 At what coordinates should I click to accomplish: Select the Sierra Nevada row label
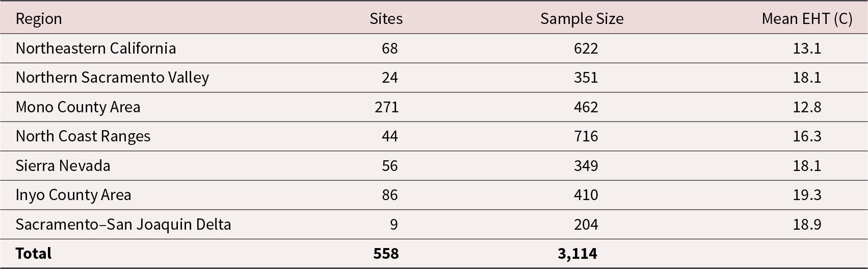(x=63, y=166)
